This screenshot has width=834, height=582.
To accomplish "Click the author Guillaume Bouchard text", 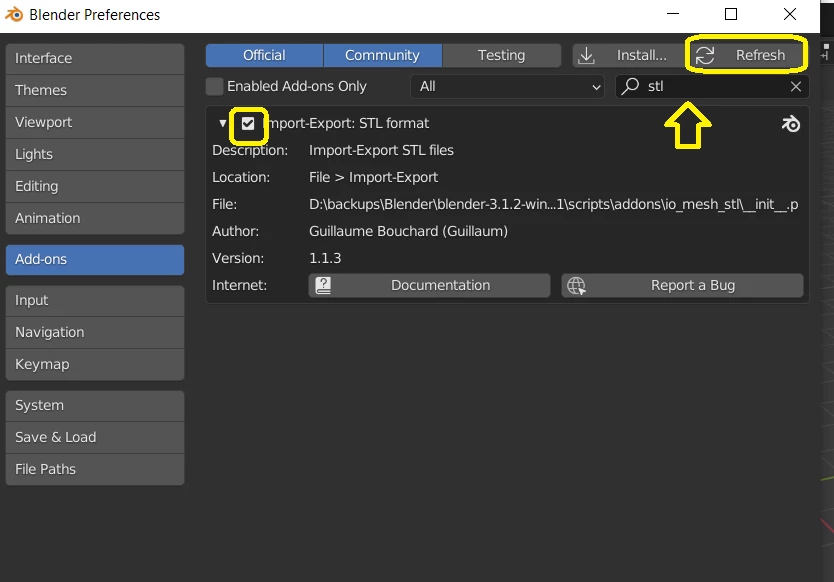I will [408, 231].
